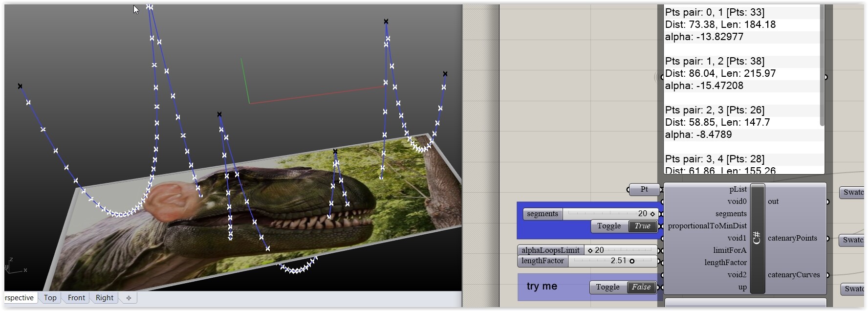Click the lengthFactor slider grip at 2.51
Image resolution: width=868 pixels, height=311 pixels.
[632, 261]
